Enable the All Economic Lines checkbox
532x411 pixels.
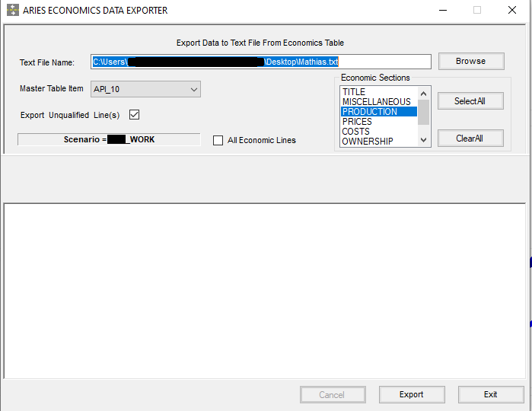click(x=218, y=140)
